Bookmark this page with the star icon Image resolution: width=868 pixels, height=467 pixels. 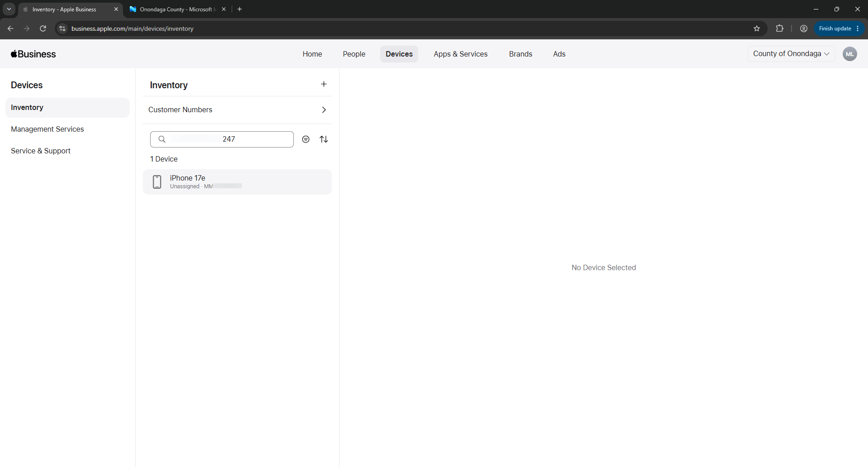click(x=757, y=29)
